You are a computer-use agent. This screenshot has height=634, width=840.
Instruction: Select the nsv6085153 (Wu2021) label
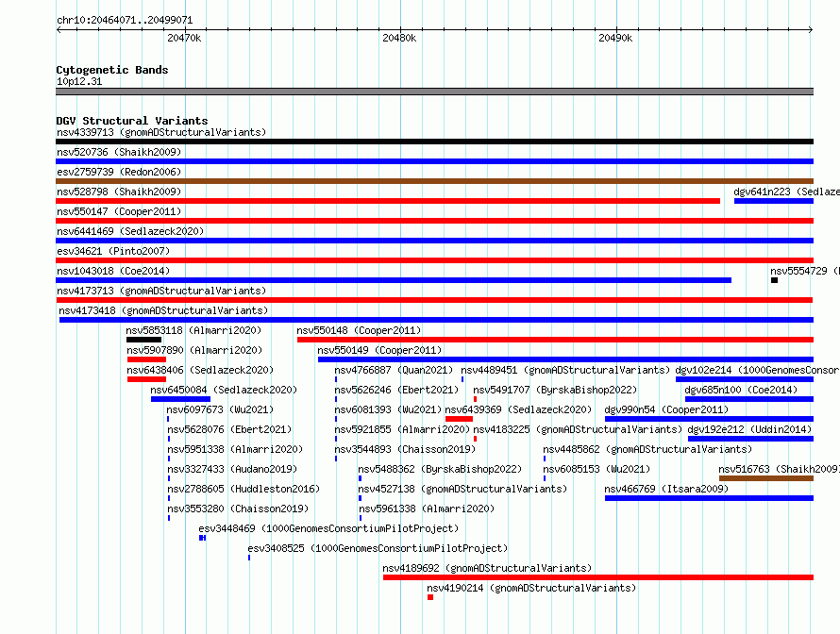click(x=596, y=469)
